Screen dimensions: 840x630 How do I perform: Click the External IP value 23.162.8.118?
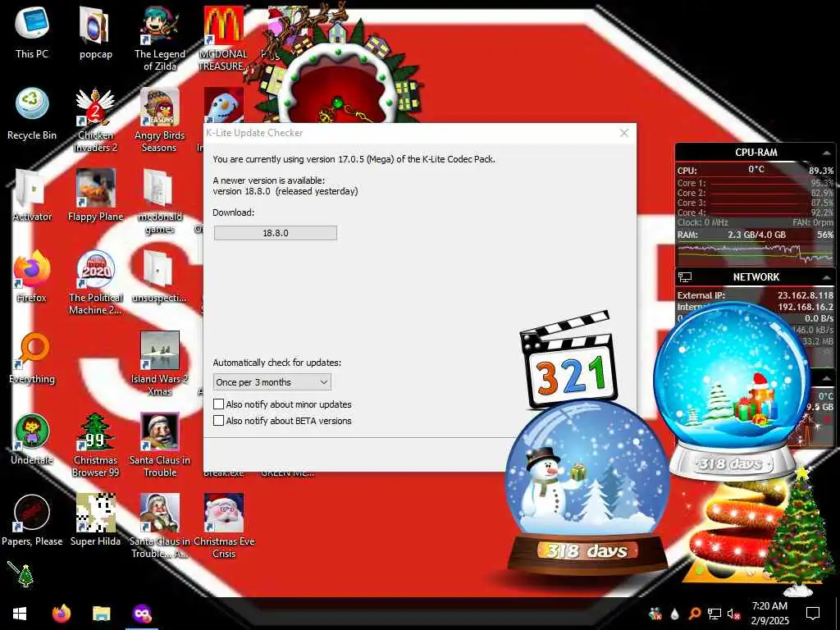point(806,295)
